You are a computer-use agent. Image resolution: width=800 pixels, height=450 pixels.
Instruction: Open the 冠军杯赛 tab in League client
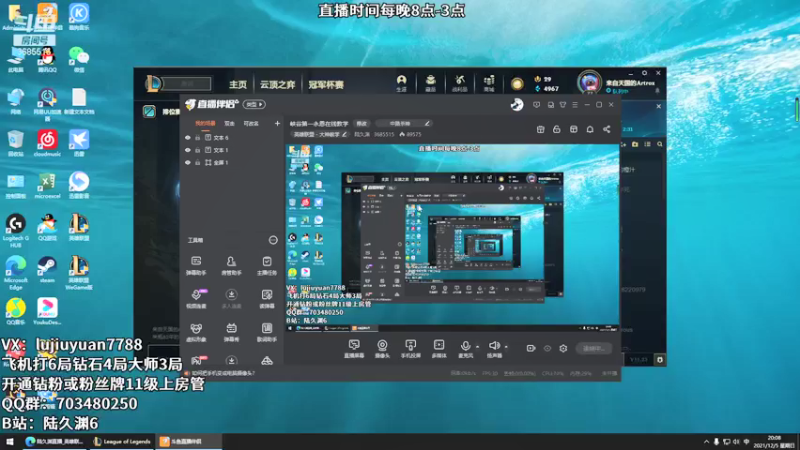(326, 85)
